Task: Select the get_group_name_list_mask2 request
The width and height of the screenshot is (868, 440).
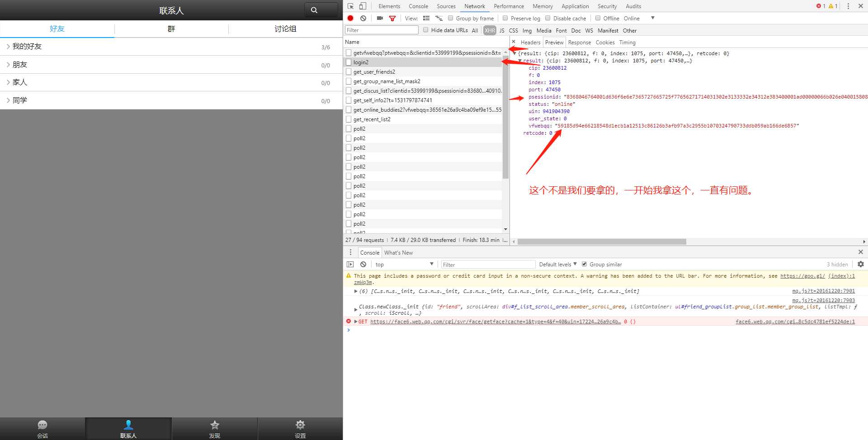Action: [387, 81]
